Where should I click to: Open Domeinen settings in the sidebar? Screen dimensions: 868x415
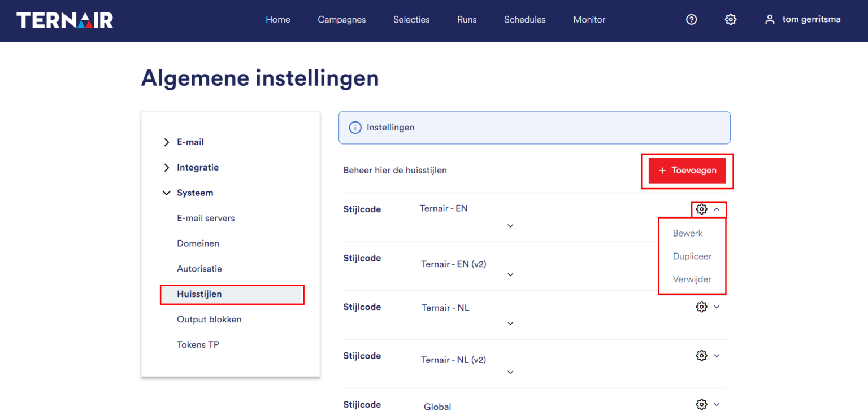pyautogui.click(x=198, y=244)
